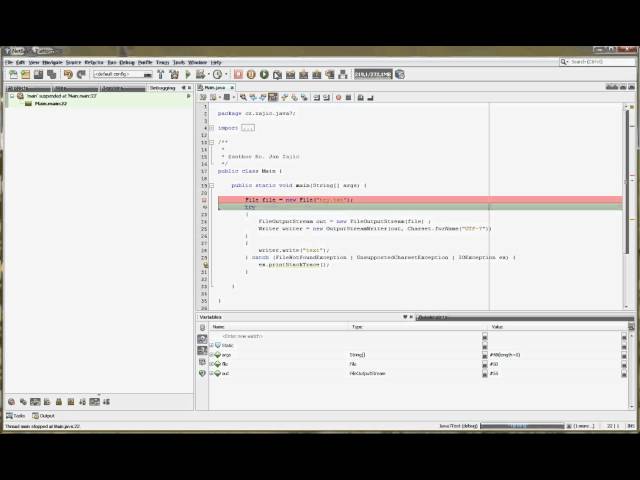Toggle the shield icon in Variables side toolbar
The width and height of the screenshot is (640, 480).
(202, 373)
